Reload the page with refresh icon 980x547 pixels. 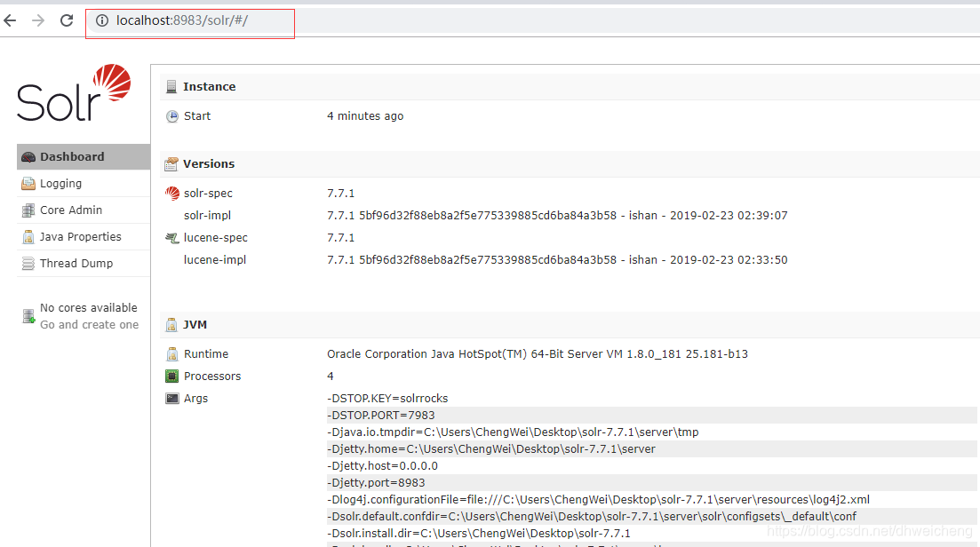tap(67, 20)
